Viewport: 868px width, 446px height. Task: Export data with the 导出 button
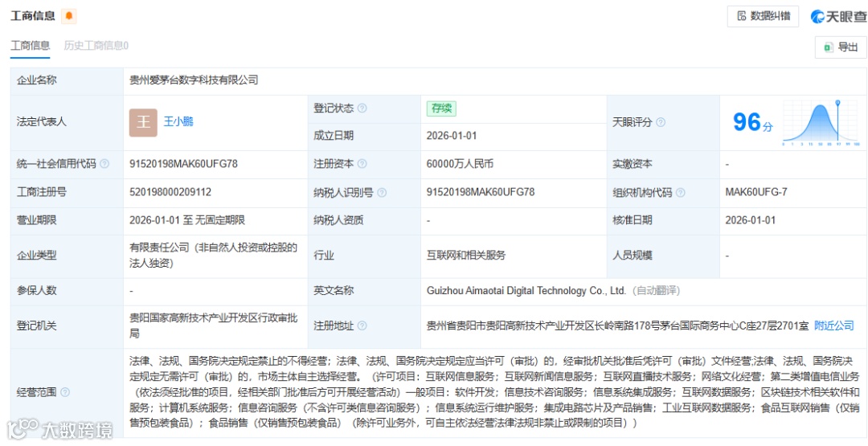click(x=841, y=47)
